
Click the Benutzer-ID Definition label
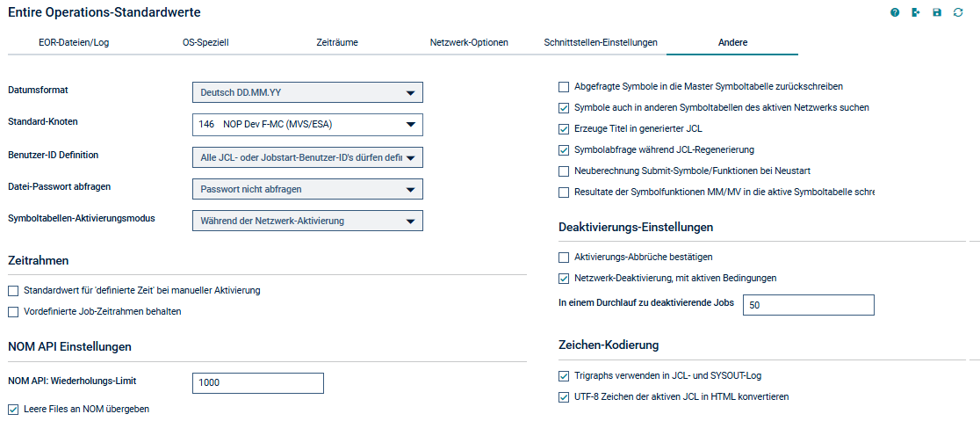pos(53,154)
